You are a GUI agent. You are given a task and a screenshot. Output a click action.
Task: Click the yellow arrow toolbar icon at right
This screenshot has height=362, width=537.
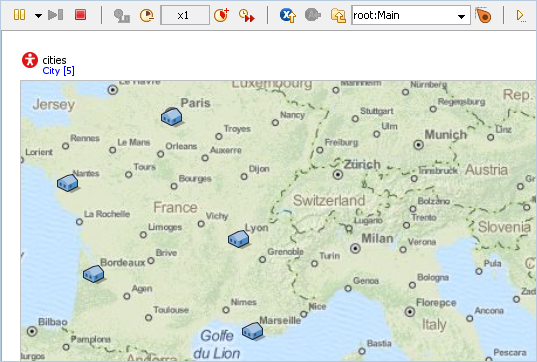pos(521,16)
